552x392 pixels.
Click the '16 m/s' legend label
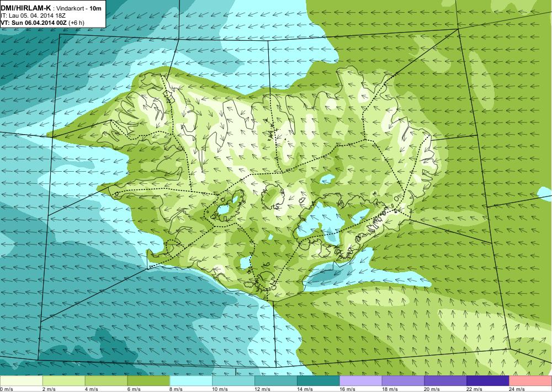pyautogui.click(x=347, y=389)
